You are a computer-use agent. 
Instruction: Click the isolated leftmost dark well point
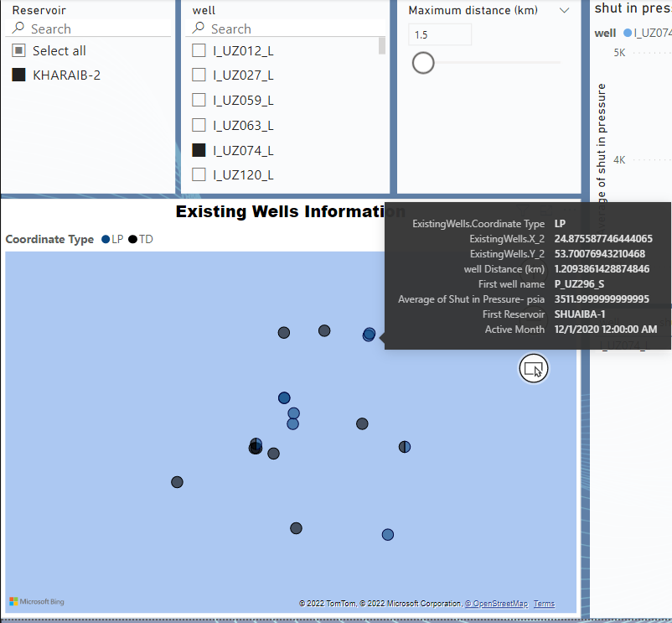tap(177, 482)
